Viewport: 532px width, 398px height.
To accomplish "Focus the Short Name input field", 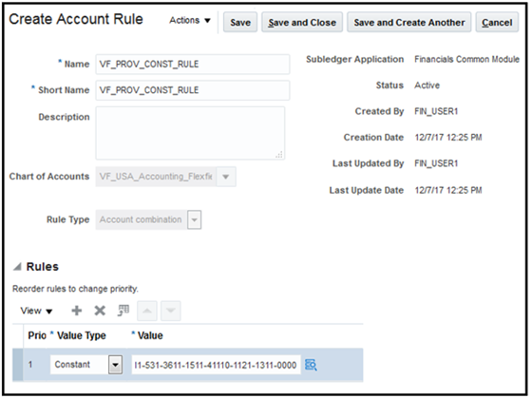I will click(x=192, y=90).
